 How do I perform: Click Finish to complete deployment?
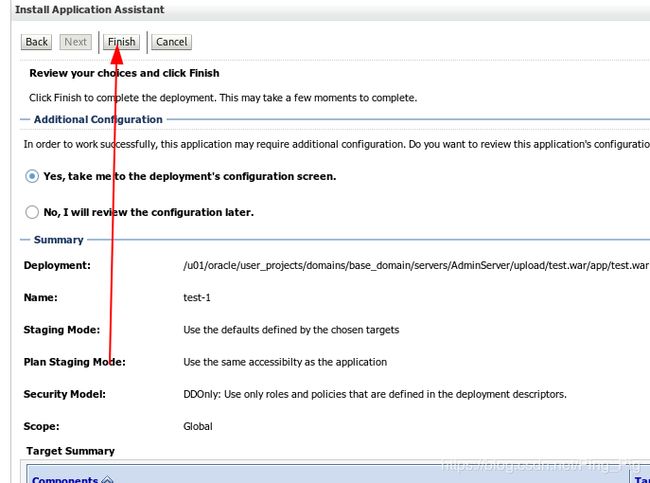(x=121, y=42)
